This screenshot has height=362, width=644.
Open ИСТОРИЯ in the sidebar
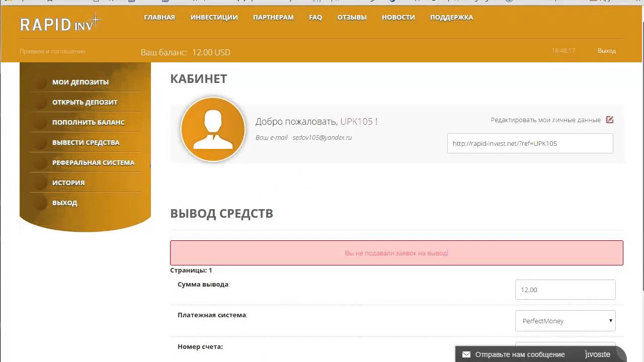click(68, 183)
